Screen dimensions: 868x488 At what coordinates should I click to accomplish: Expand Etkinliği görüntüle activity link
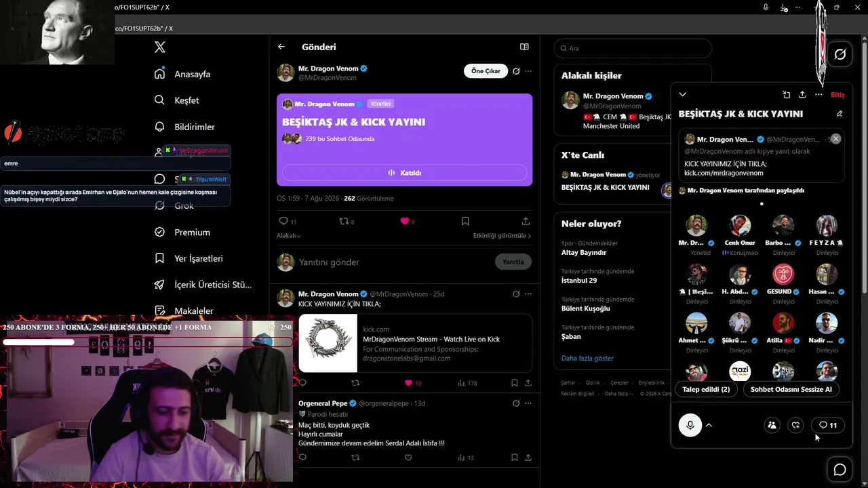click(502, 236)
